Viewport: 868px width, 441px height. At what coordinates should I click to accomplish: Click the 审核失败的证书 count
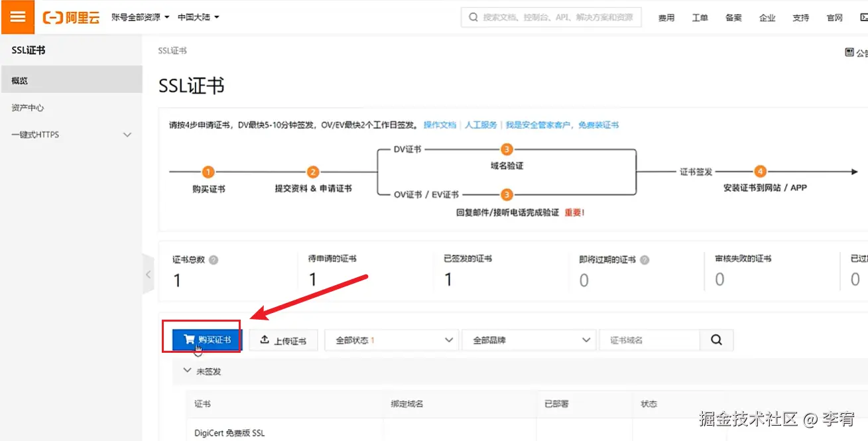(719, 280)
